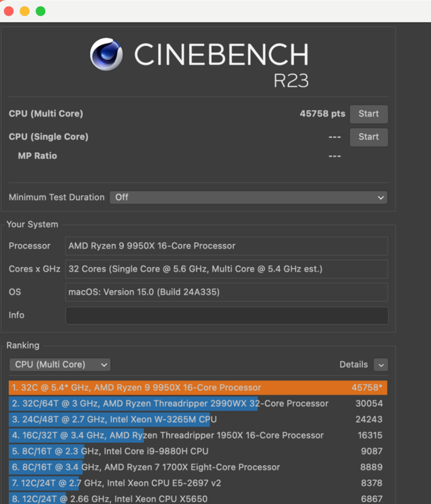Click the OS version field

[x=227, y=292]
